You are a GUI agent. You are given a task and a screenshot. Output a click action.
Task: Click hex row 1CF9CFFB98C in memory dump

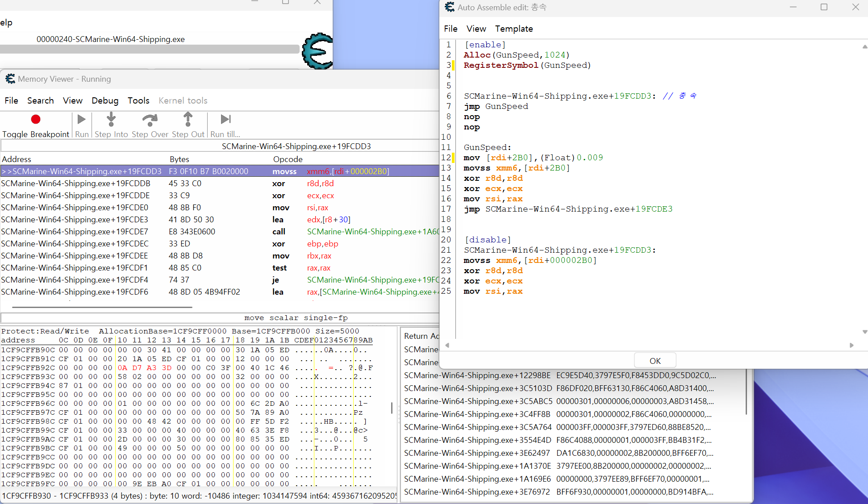tap(188, 421)
